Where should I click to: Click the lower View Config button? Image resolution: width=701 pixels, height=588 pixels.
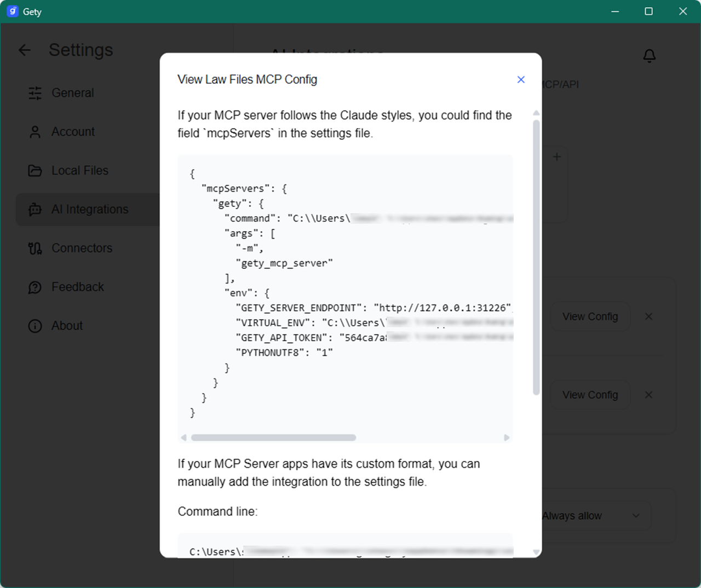point(590,395)
